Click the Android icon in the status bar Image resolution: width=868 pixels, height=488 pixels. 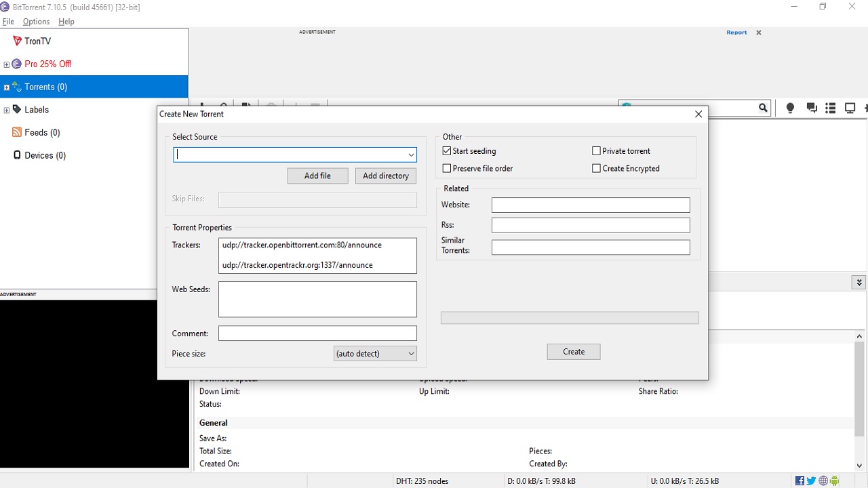(835, 481)
